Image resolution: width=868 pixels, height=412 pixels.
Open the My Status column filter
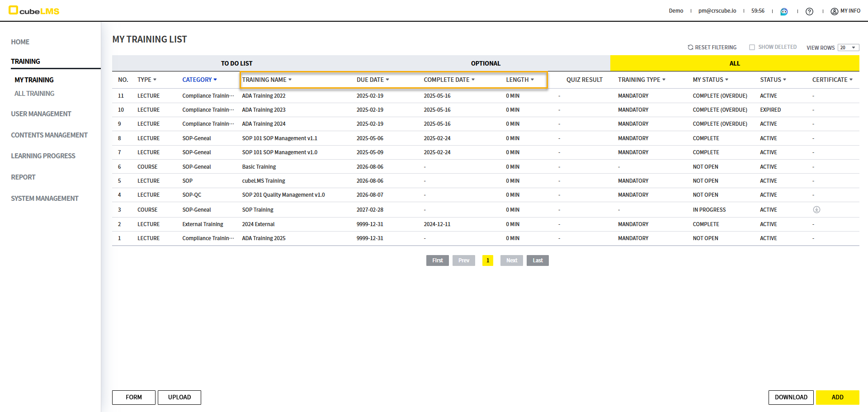pos(726,80)
